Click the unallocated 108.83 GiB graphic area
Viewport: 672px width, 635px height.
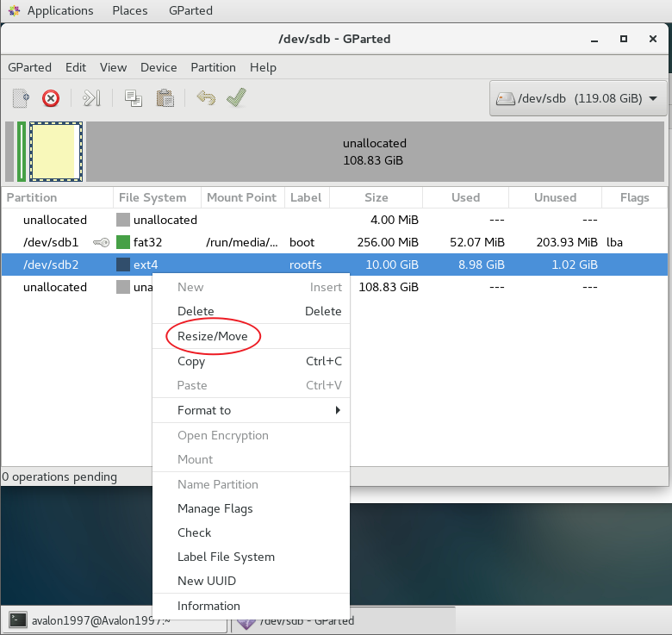375,152
